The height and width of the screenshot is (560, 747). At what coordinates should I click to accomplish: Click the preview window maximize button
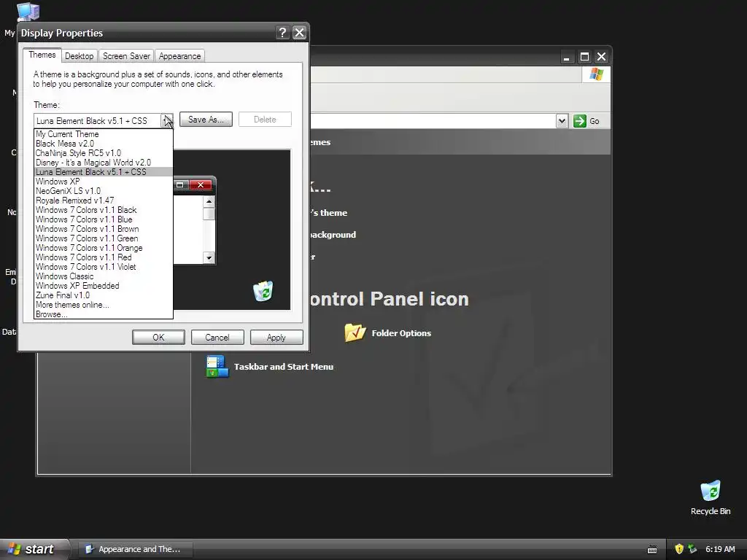pos(180,184)
